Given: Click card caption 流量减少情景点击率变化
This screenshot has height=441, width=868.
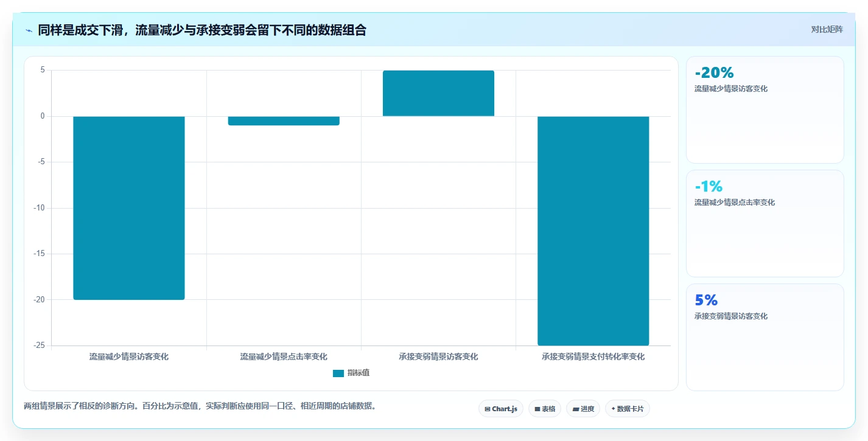Looking at the screenshot, I should pyautogui.click(x=735, y=203).
